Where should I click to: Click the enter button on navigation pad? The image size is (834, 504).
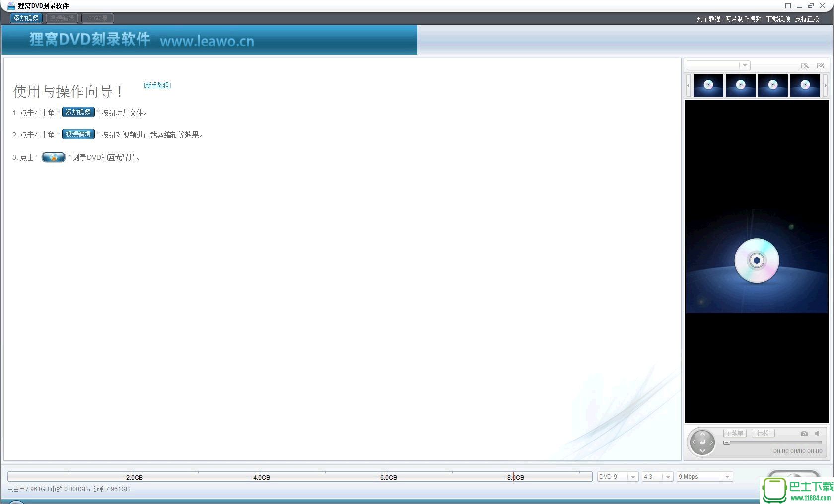click(702, 442)
